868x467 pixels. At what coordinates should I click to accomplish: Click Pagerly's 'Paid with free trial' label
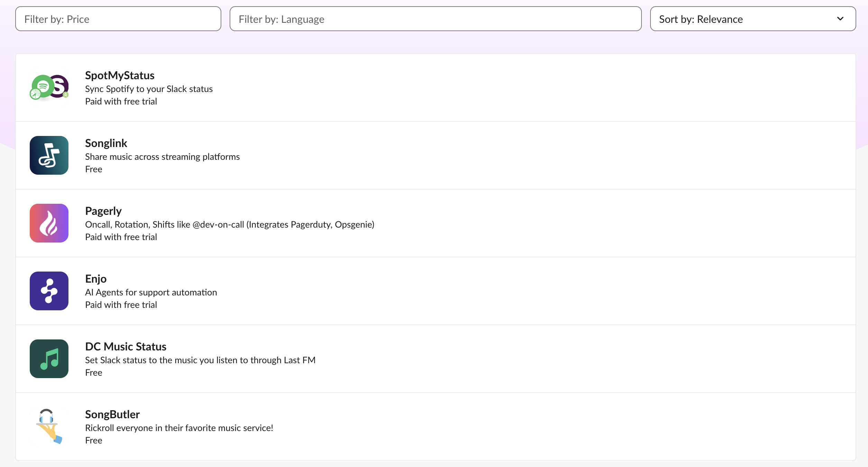click(121, 237)
